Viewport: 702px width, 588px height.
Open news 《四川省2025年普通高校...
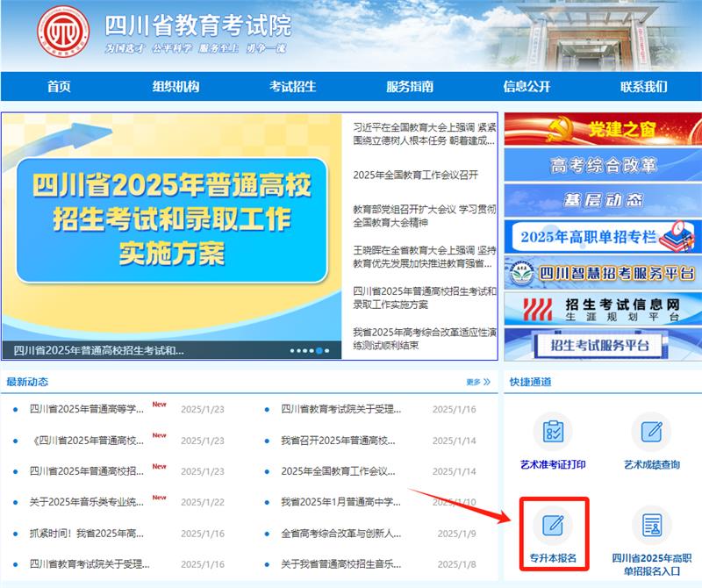click(x=86, y=441)
